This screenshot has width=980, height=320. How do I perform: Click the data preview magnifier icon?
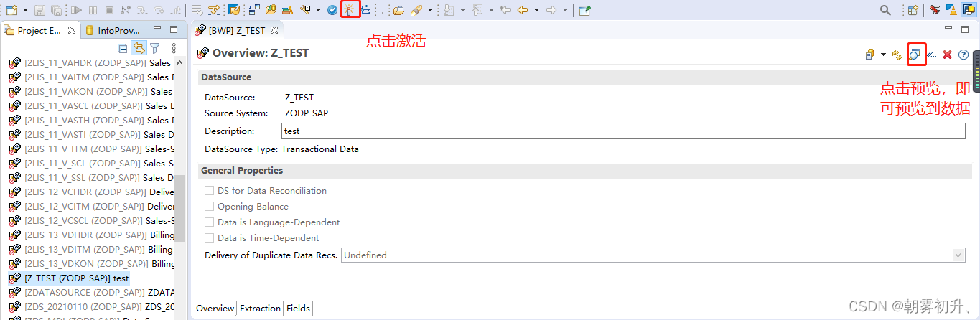click(915, 54)
